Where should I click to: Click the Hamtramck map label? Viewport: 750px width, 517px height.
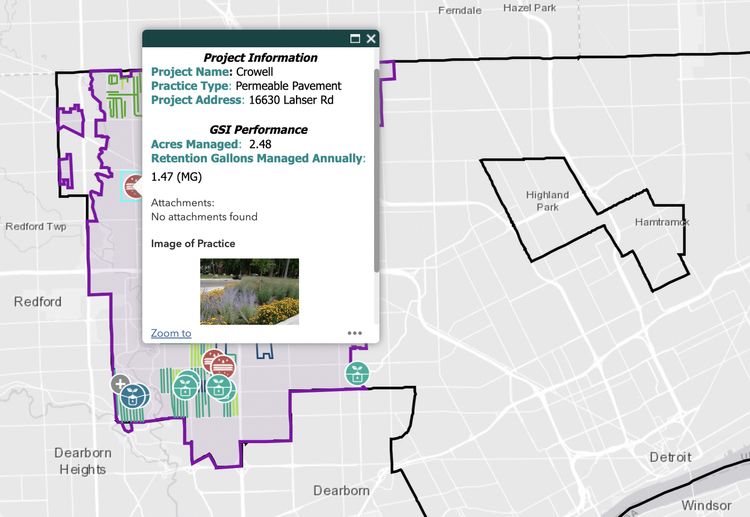click(662, 222)
